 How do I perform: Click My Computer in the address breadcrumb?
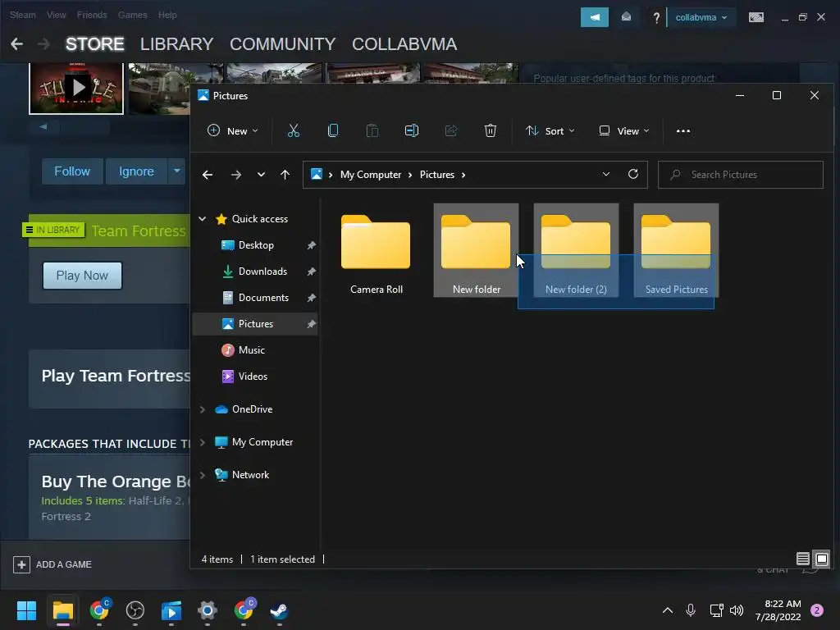[x=371, y=175]
